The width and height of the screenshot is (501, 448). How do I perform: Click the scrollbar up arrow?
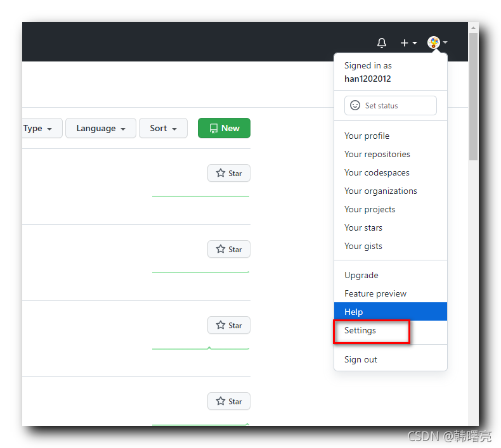(473, 28)
